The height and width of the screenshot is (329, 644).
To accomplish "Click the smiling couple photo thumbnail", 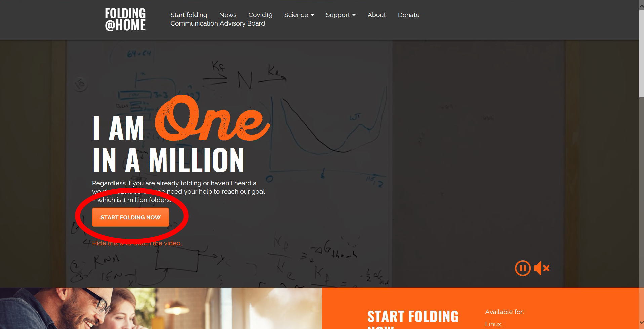I will coord(161,308).
